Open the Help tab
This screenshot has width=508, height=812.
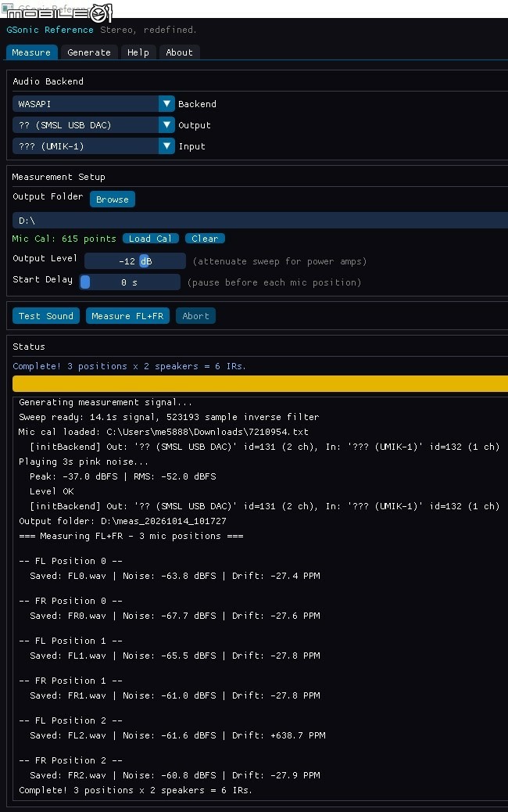(138, 52)
